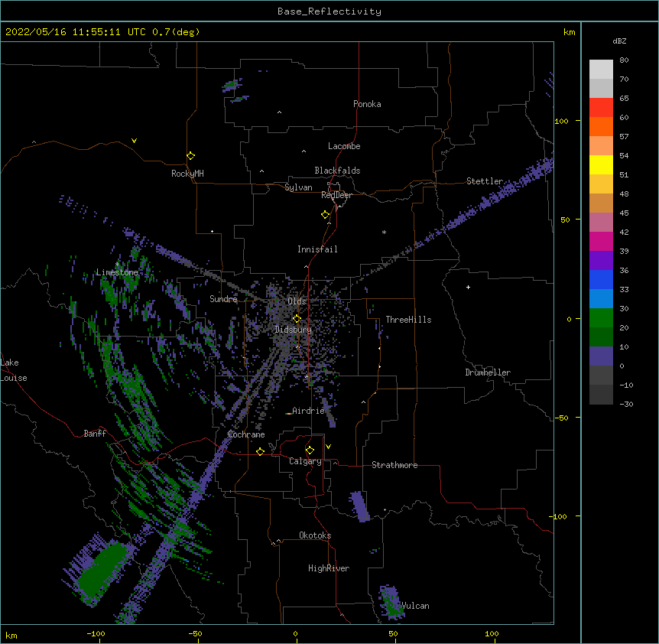Click the Blackfalds city label
This screenshot has height=644, width=659.
(337, 171)
